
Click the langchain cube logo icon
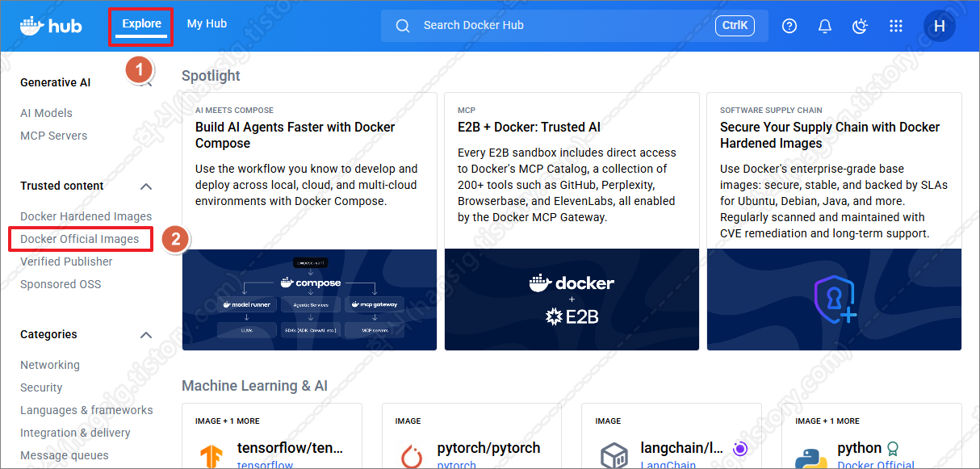pyautogui.click(x=614, y=456)
